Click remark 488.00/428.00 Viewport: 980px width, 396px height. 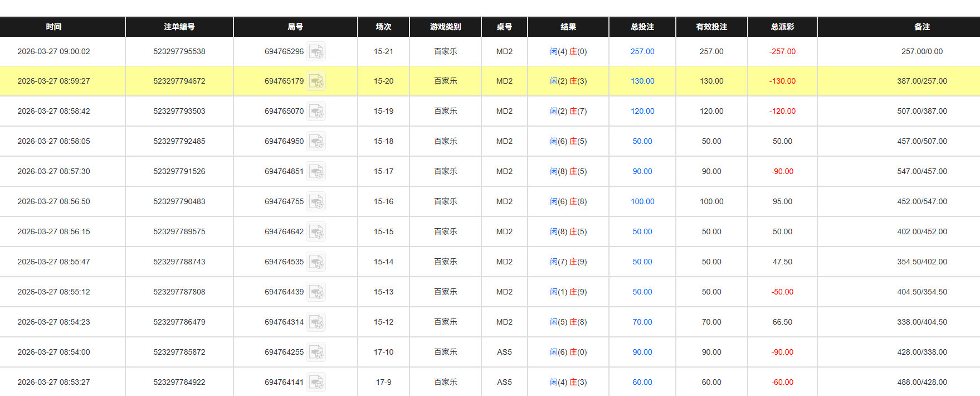point(922,382)
